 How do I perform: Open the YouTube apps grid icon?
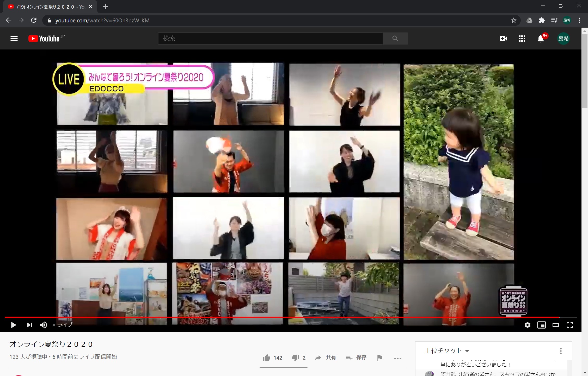coord(522,39)
